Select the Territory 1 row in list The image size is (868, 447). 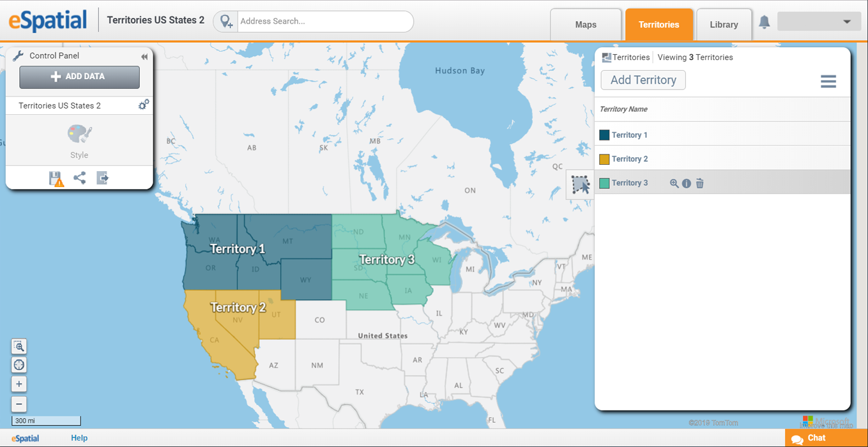722,135
